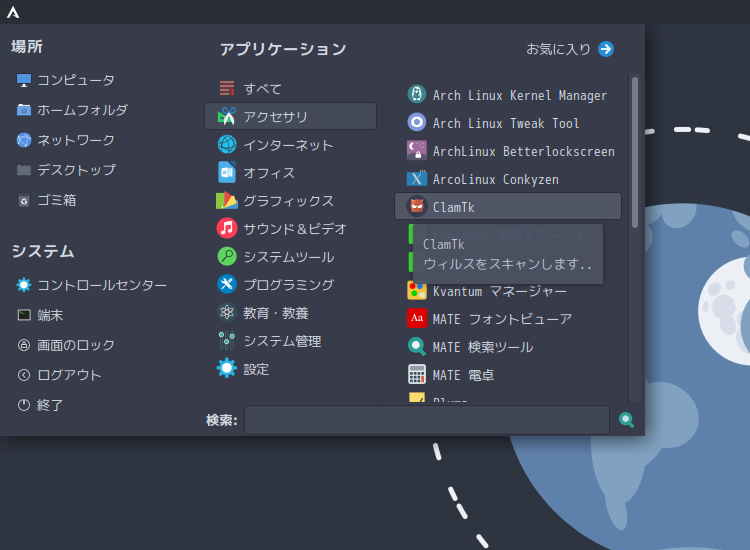This screenshot has height=550, width=750.
Task: Select the システム管理 category
Action: coord(290,341)
